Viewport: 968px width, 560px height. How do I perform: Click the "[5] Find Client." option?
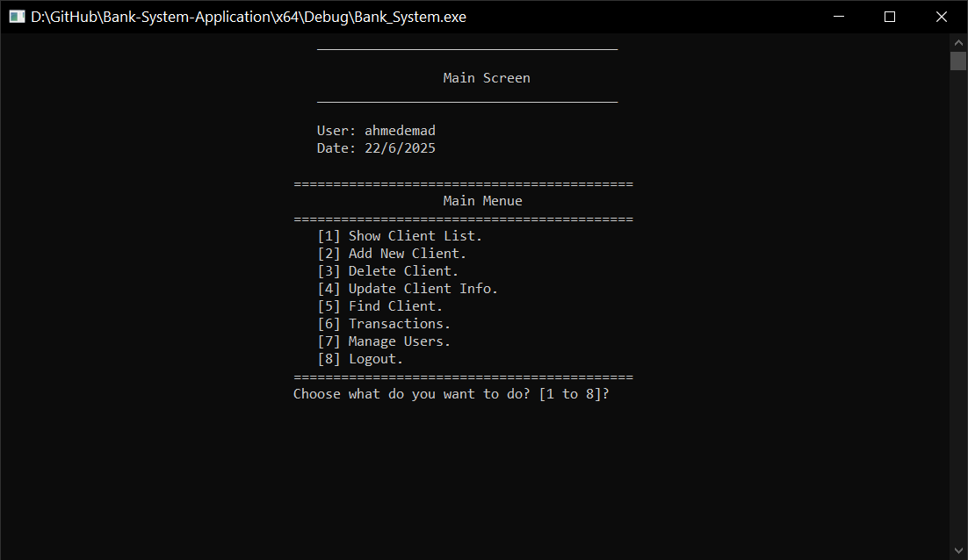pyautogui.click(x=379, y=306)
